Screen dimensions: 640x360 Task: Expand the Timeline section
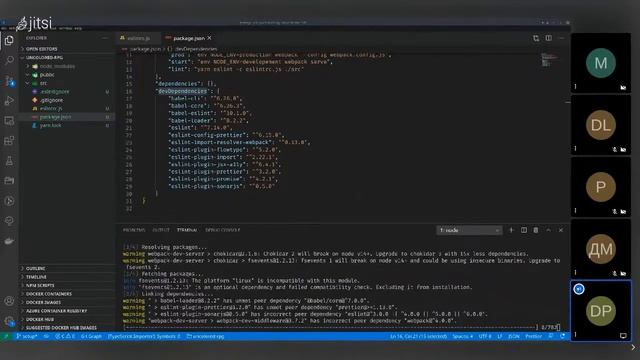point(67,277)
